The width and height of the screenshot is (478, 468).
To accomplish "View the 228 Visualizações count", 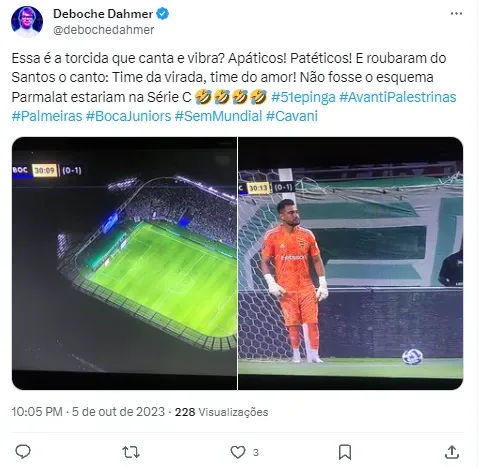I will click(x=222, y=412).
